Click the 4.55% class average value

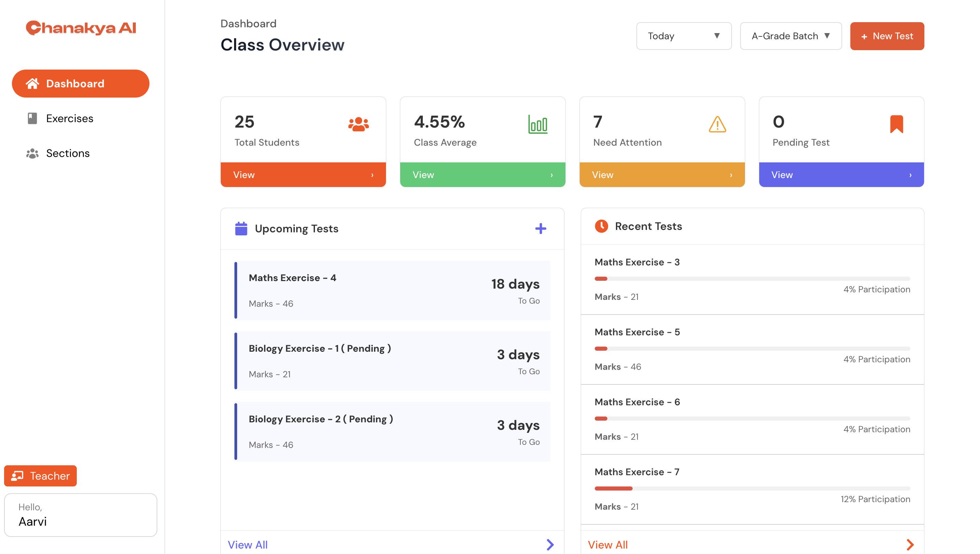click(439, 122)
